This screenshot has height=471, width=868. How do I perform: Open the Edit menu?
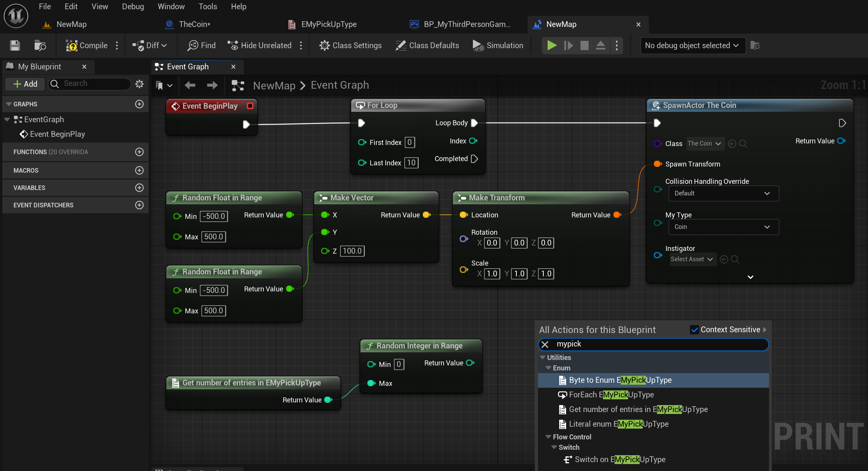71,7
